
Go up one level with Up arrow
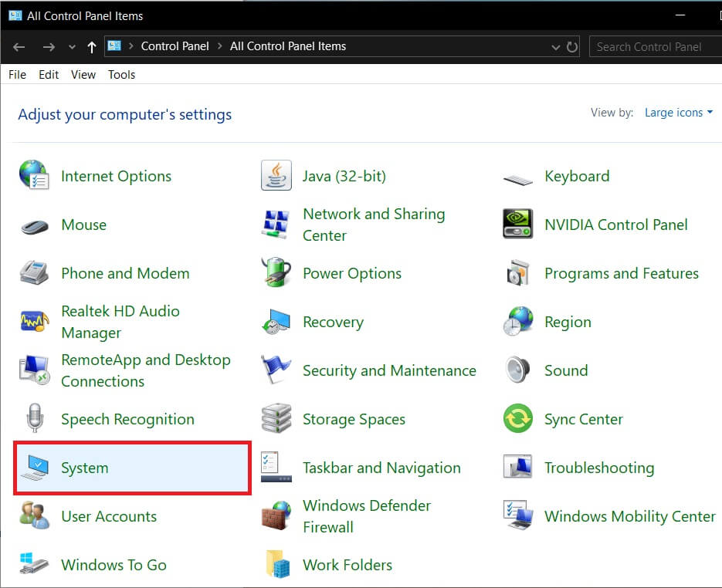coord(92,46)
